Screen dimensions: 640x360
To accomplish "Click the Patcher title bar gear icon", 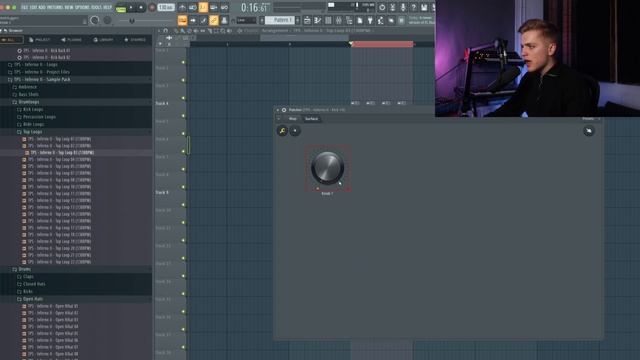I will coord(284,110).
